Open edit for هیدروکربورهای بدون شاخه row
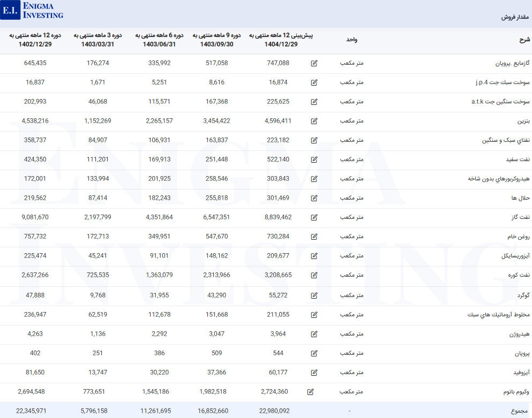The height and width of the screenshot is (418, 532). pos(314,179)
